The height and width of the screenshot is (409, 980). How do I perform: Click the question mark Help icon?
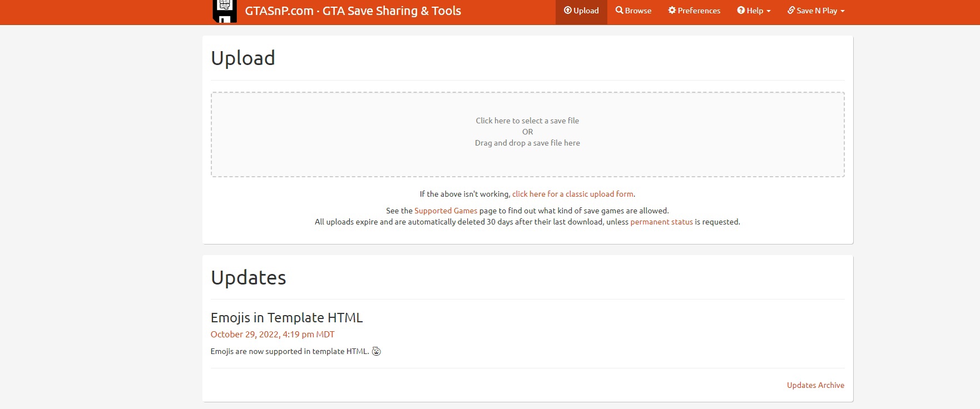click(x=741, y=11)
